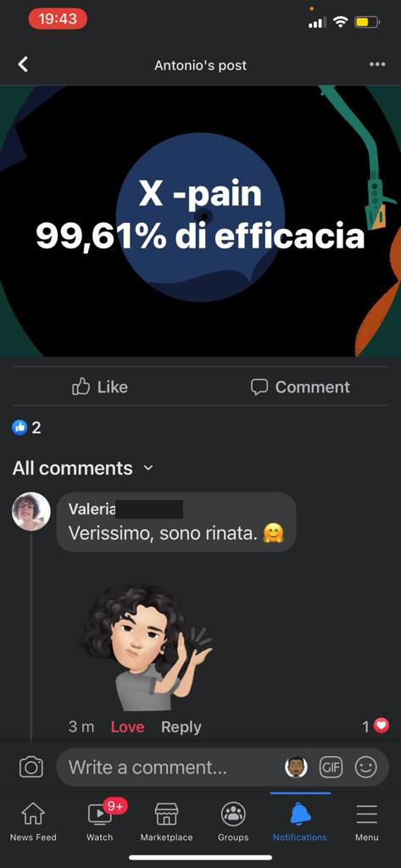Open the Groups icon in bottom bar

click(x=233, y=822)
